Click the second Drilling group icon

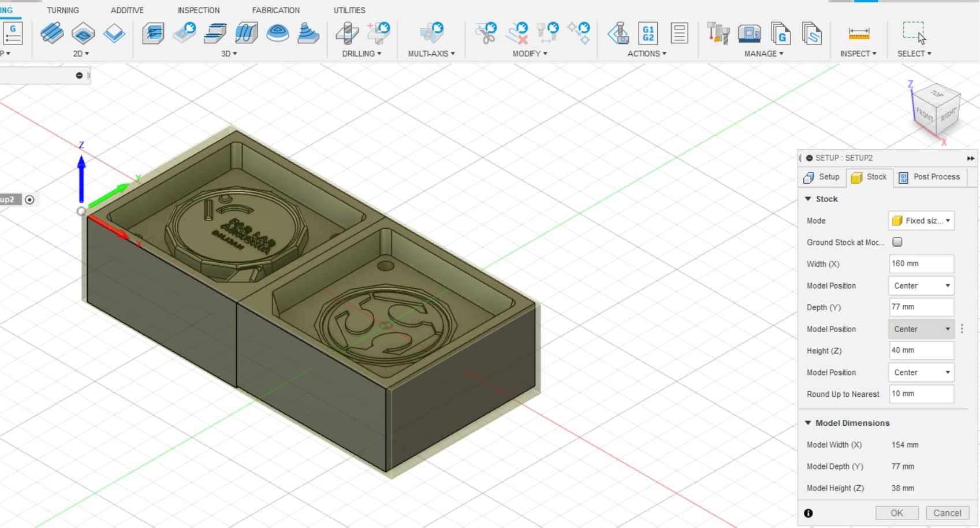coord(379,33)
